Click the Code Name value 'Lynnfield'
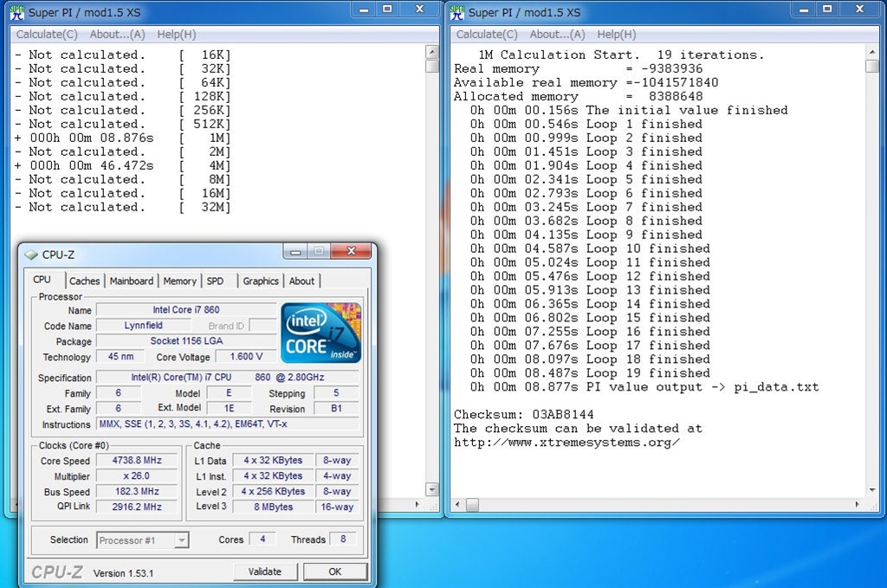The height and width of the screenshot is (588, 887). [x=144, y=326]
